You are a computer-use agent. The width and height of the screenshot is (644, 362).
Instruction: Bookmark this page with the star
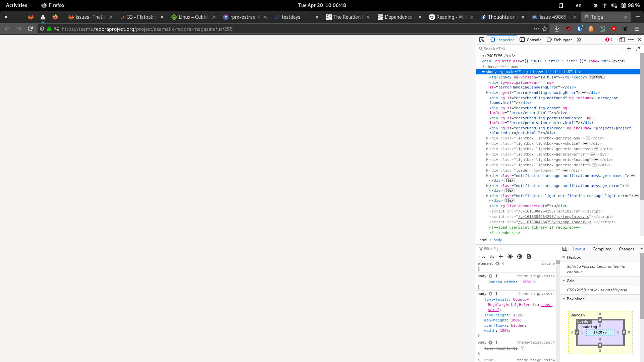[545, 29]
